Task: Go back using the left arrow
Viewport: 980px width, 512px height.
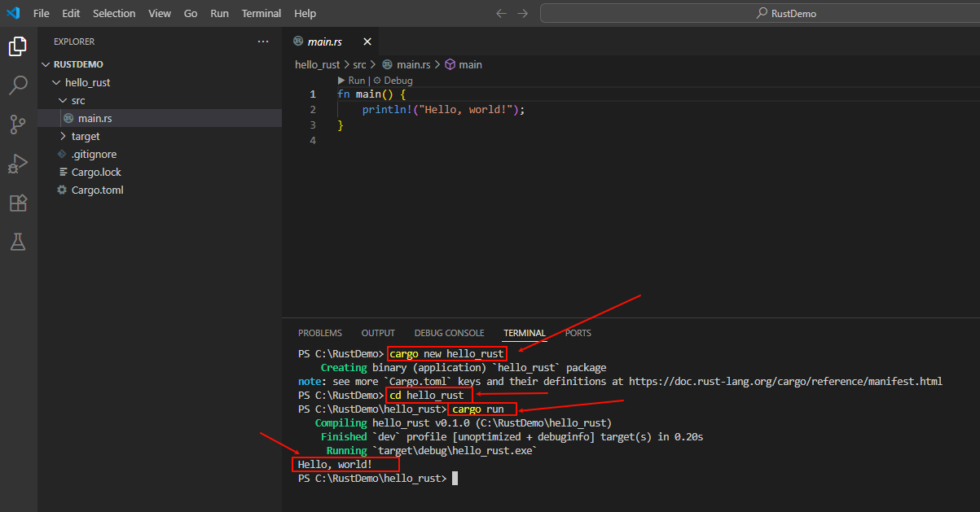Action: tap(501, 13)
